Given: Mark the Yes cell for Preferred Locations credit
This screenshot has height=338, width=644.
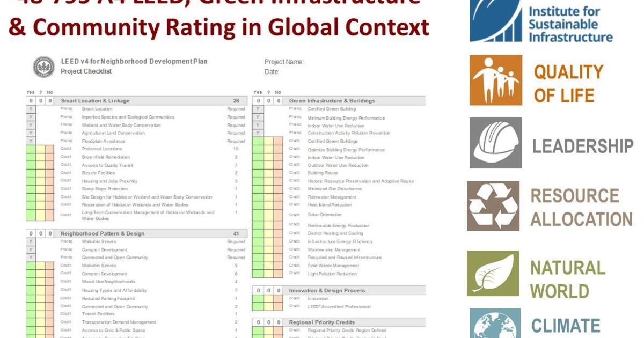Looking at the screenshot, I should tap(31, 149).
